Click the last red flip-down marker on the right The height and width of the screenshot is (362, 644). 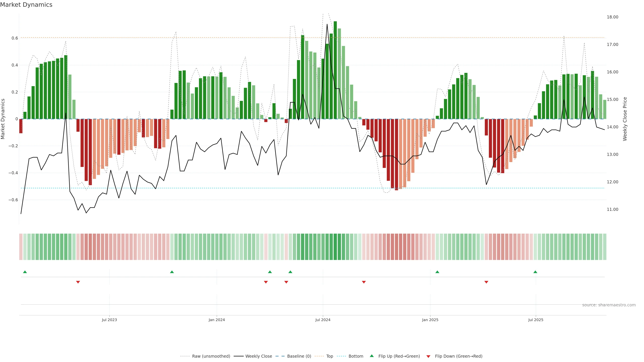coord(486,282)
